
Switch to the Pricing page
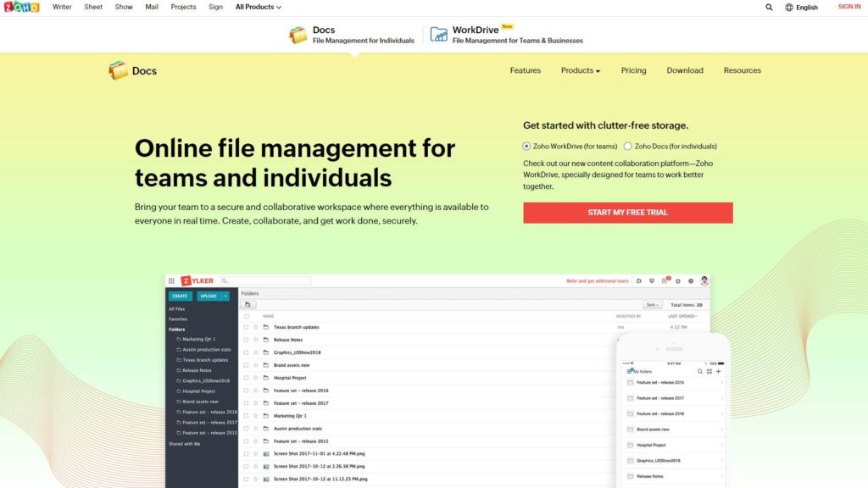pyautogui.click(x=633, y=70)
